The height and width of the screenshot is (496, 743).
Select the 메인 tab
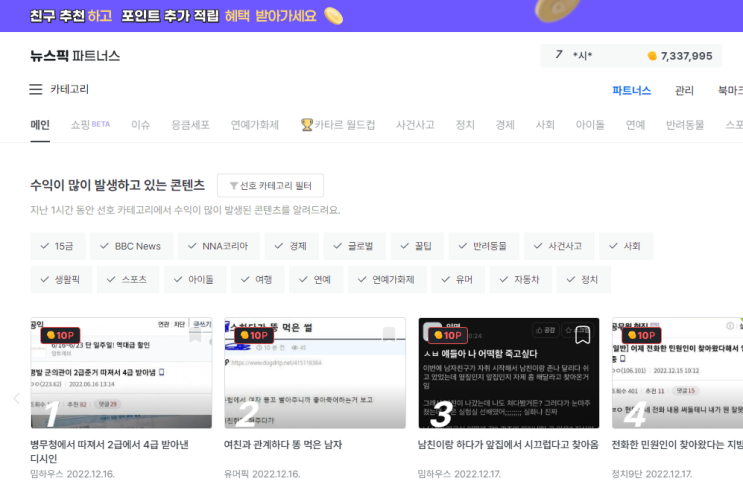pyautogui.click(x=40, y=125)
